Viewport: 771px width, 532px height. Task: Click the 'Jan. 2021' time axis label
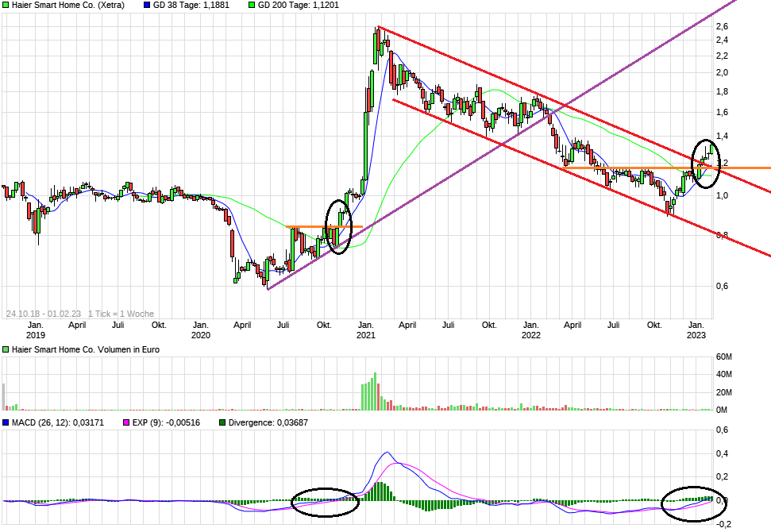tap(366, 330)
